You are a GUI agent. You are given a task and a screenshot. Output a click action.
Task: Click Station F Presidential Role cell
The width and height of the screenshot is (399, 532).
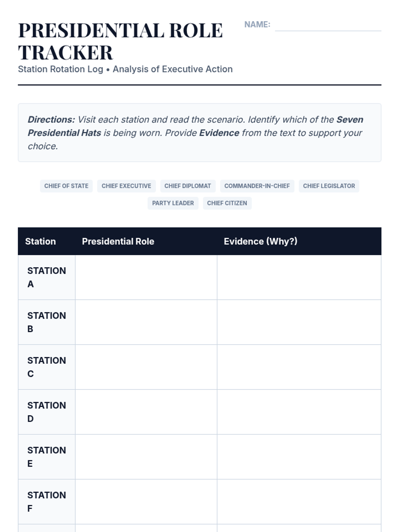pyautogui.click(x=146, y=502)
